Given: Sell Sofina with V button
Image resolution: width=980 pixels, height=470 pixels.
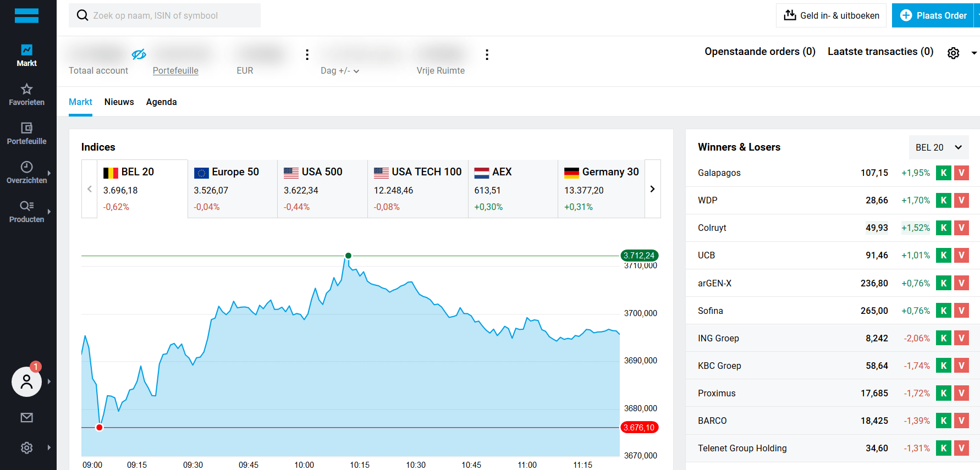Looking at the screenshot, I should click(961, 311).
